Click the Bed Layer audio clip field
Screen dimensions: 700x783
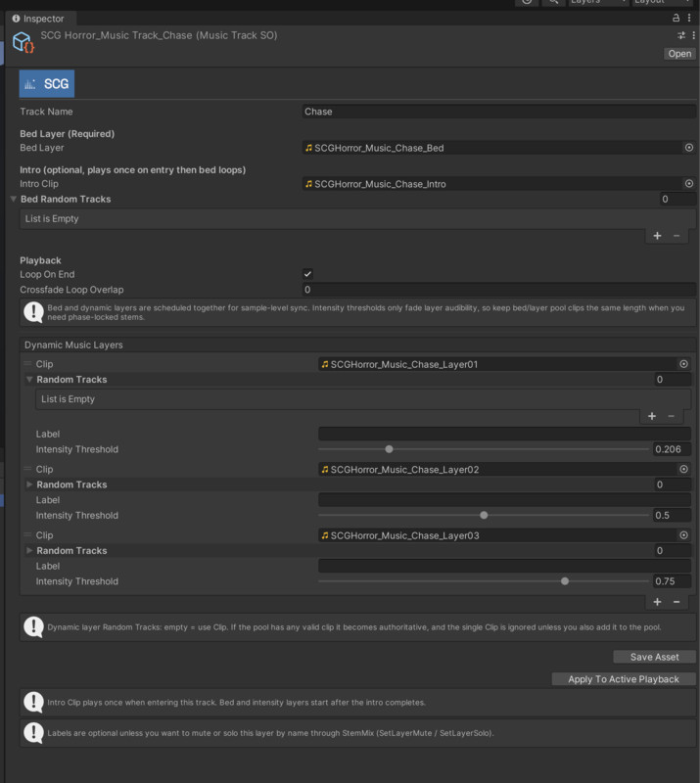point(492,148)
